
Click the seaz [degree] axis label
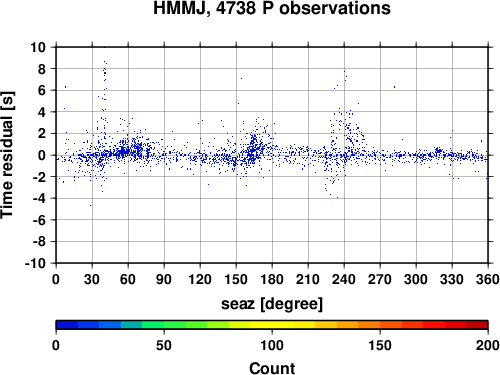(272, 304)
